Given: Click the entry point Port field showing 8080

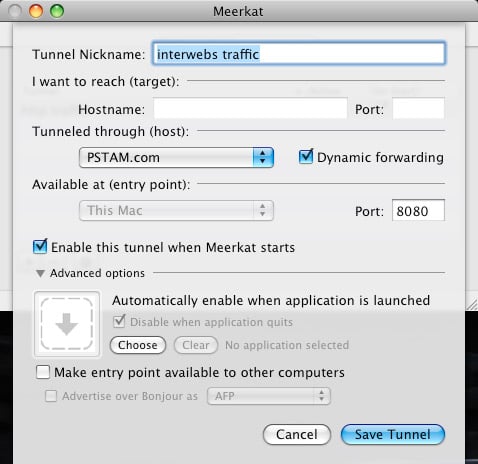Looking at the screenshot, I should [418, 210].
